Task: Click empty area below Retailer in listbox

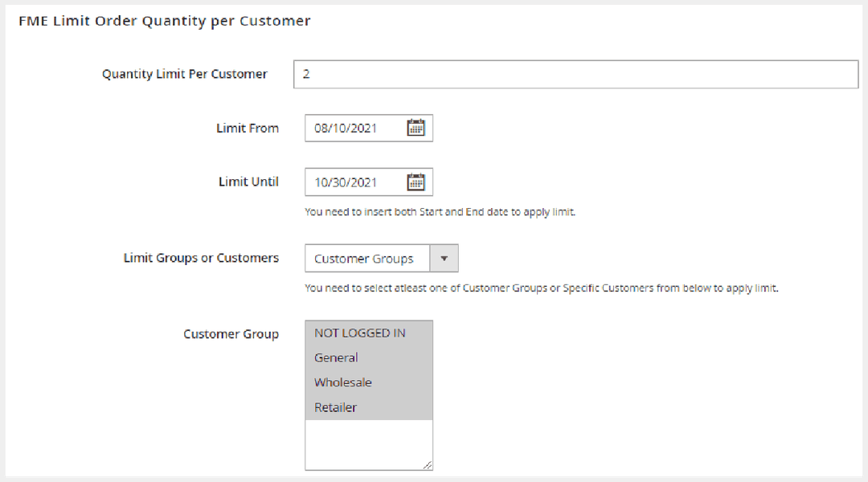Action: (x=368, y=443)
